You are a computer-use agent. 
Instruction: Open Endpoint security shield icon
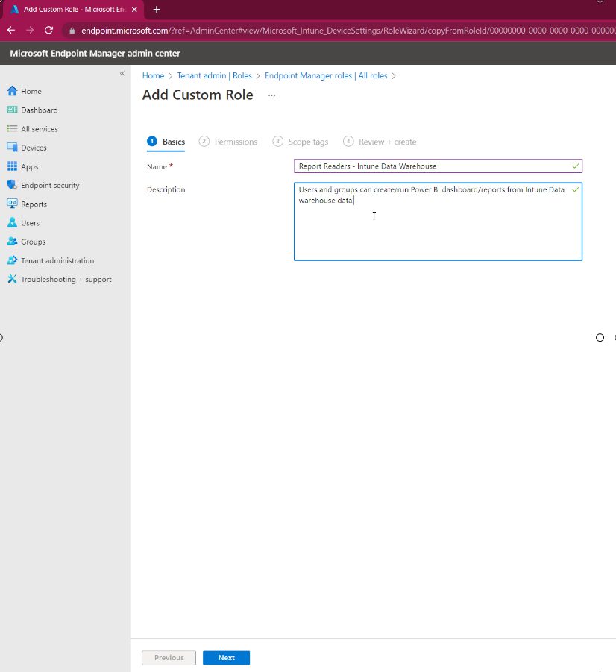12,185
